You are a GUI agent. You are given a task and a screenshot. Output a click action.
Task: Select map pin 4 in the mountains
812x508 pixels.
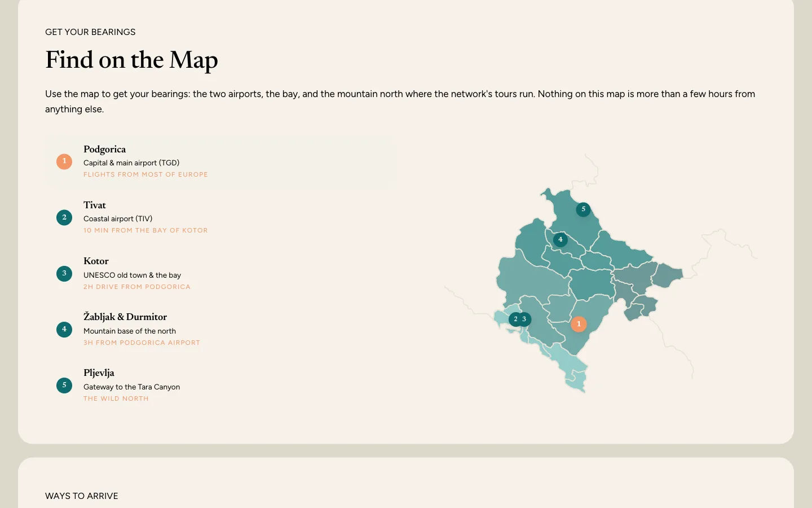560,239
